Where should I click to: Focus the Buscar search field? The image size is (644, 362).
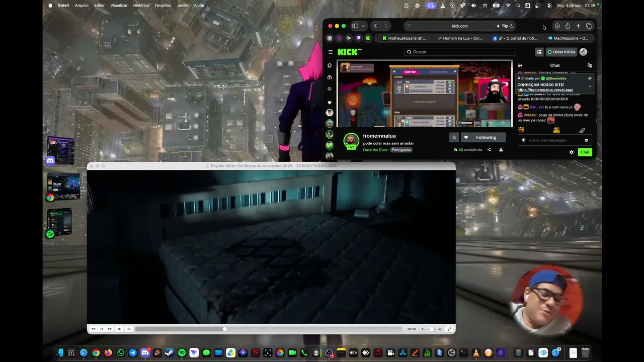[460, 52]
